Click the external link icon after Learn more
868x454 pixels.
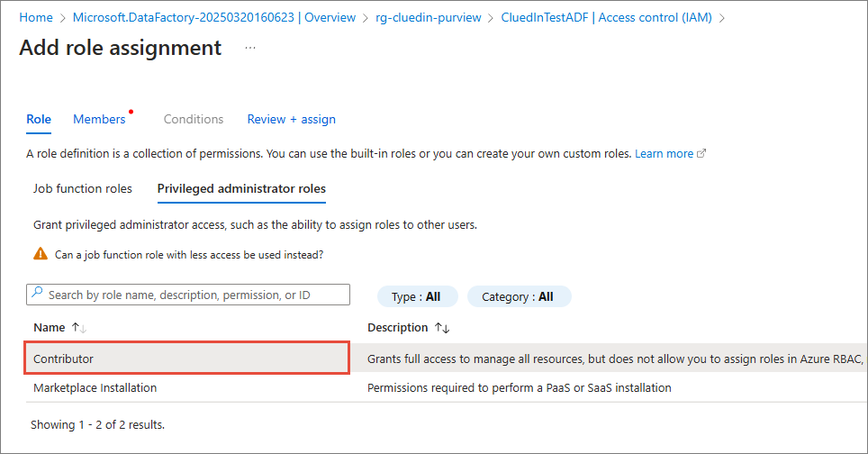coord(701,153)
